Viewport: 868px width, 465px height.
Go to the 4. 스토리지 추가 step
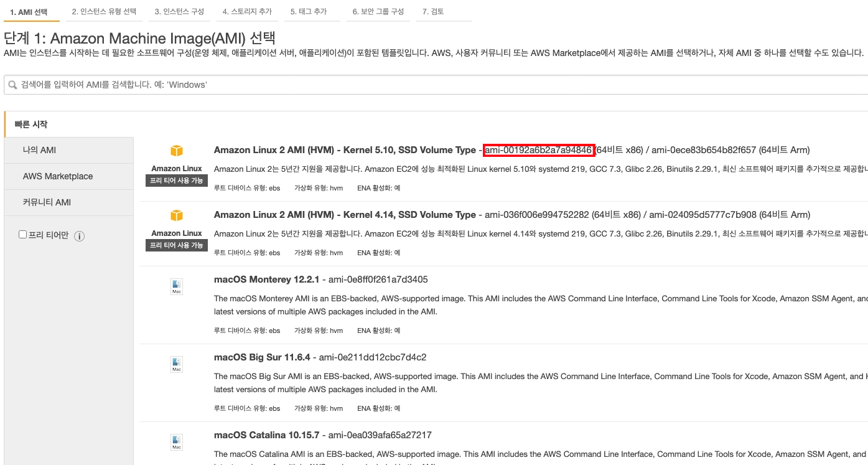(248, 11)
